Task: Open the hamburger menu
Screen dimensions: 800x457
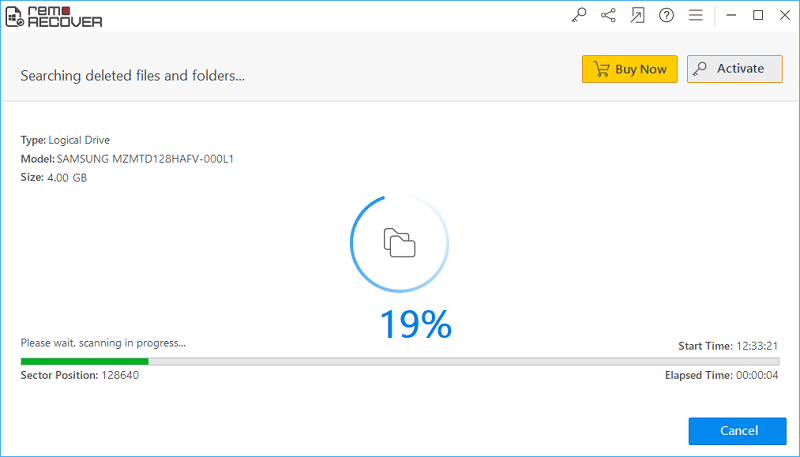Action: [696, 15]
